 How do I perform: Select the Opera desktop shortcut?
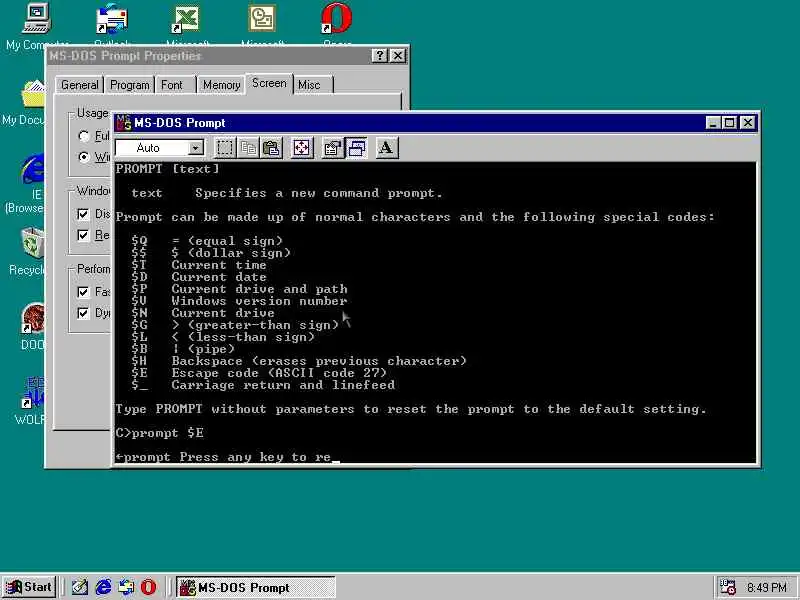(x=337, y=26)
